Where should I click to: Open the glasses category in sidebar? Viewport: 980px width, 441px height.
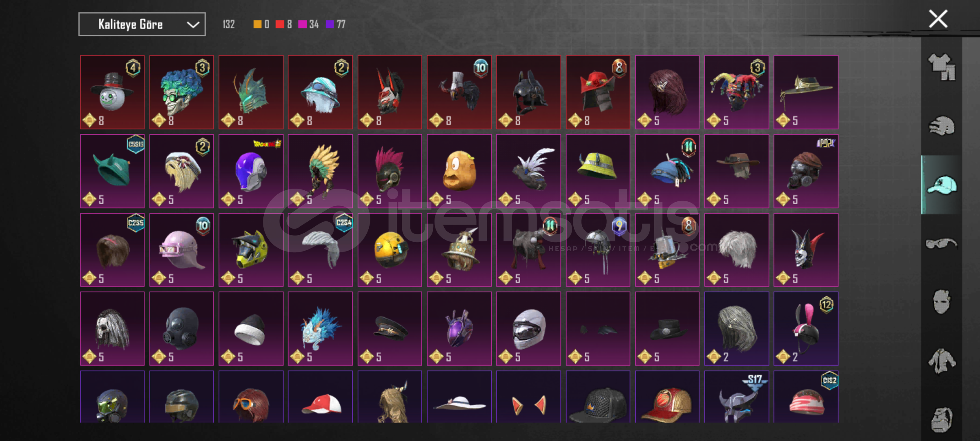click(x=942, y=243)
